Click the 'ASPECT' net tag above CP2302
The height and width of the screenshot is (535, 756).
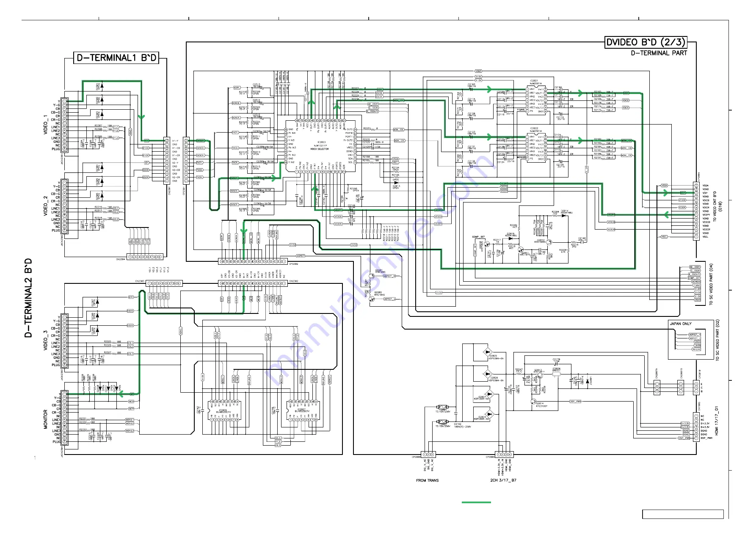(x=300, y=256)
